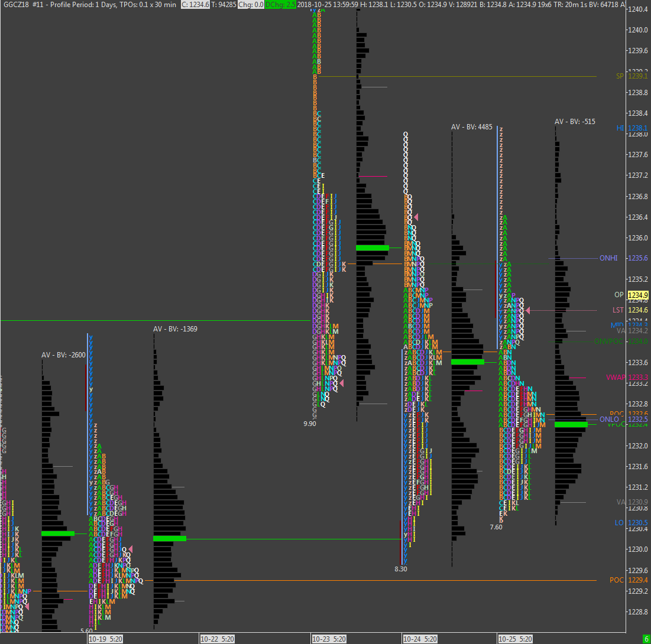Click the 'ONLO 1232.5' overnight low label
The height and width of the screenshot is (644, 651).
623,419
